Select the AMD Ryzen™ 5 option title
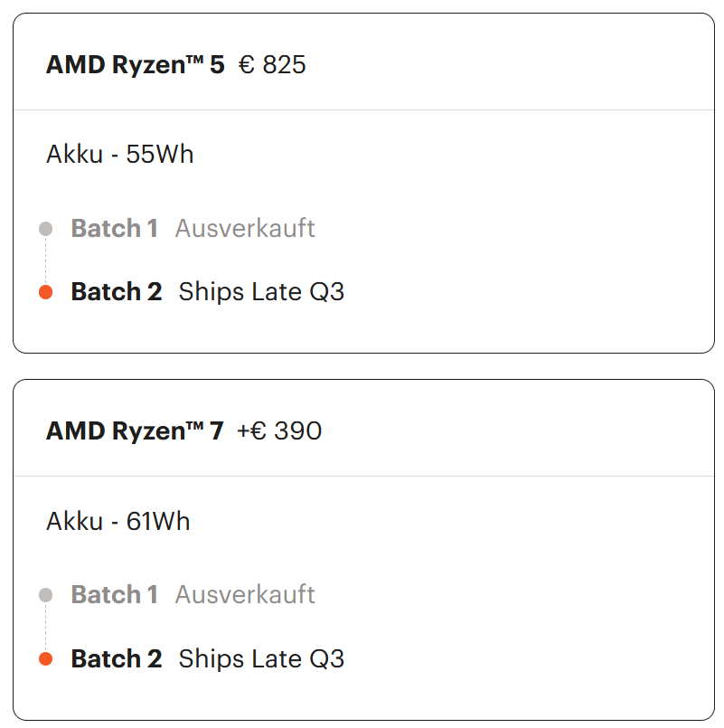The width and height of the screenshot is (724, 728). (135, 65)
